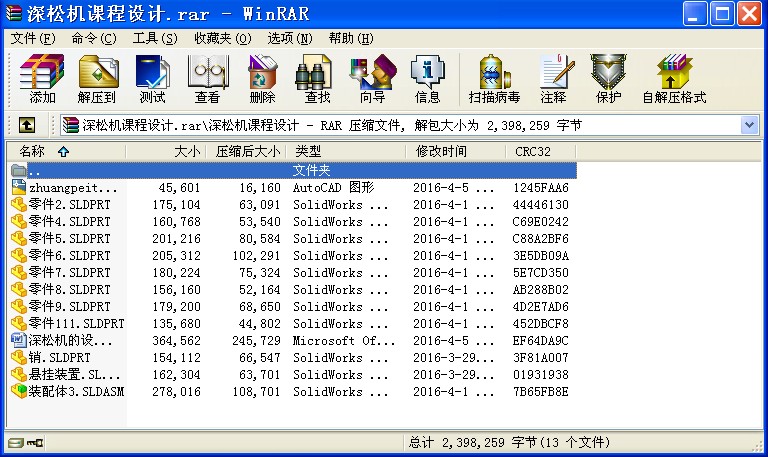Select file 零件6.SLDPRT
Image resolution: width=768 pixels, height=457 pixels.
coord(70,255)
